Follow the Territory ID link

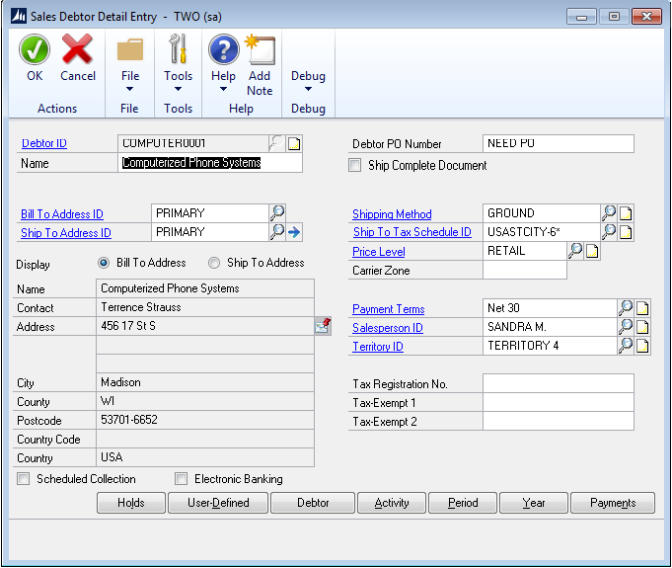pyautogui.click(x=377, y=347)
